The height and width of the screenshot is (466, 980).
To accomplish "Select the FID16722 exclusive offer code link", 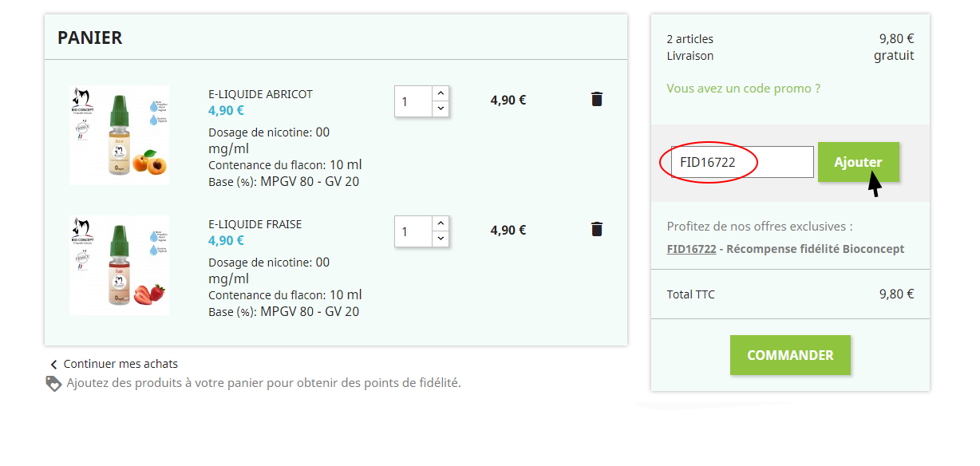I will click(x=691, y=249).
